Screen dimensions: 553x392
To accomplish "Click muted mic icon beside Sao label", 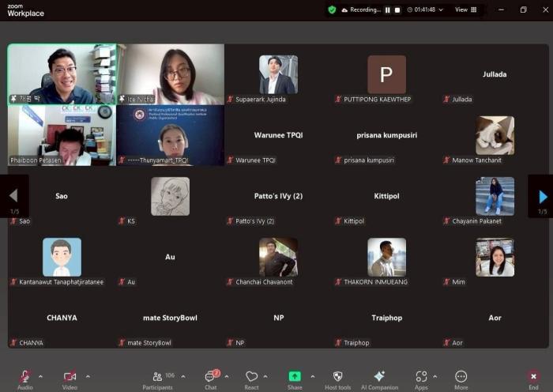I will click(13, 221).
